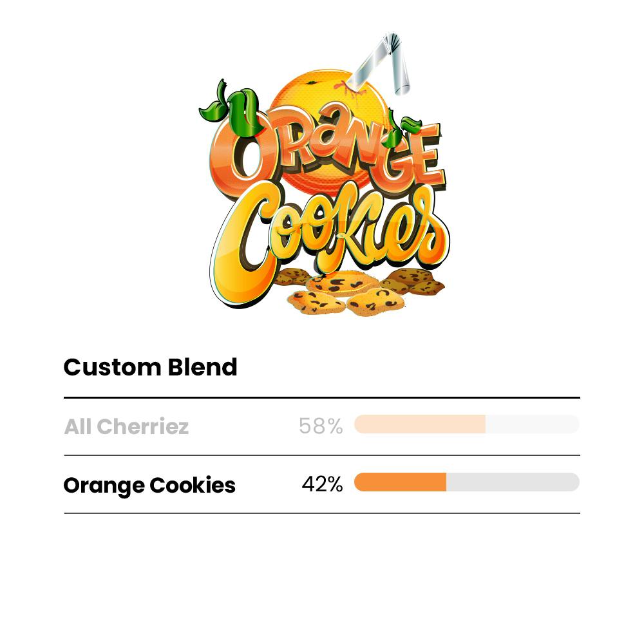644x644 pixels.
Task: Click the unfilled part of All Cherriez bar
Action: tap(531, 424)
